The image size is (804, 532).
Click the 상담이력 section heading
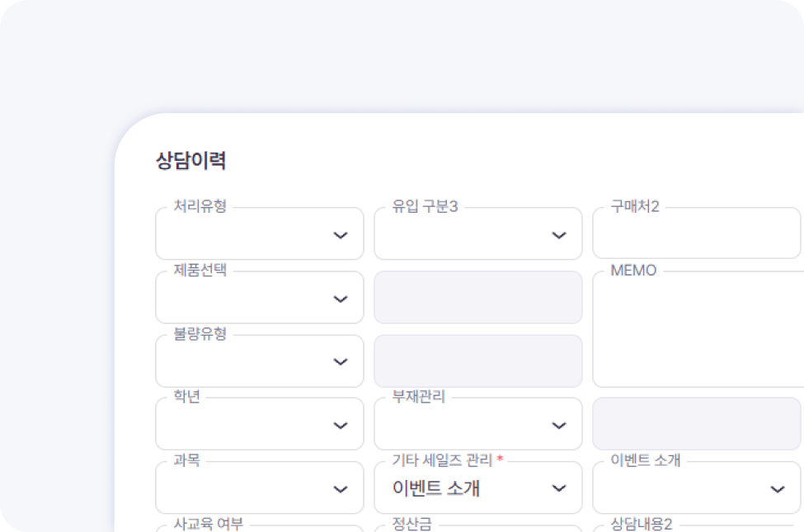tap(190, 161)
